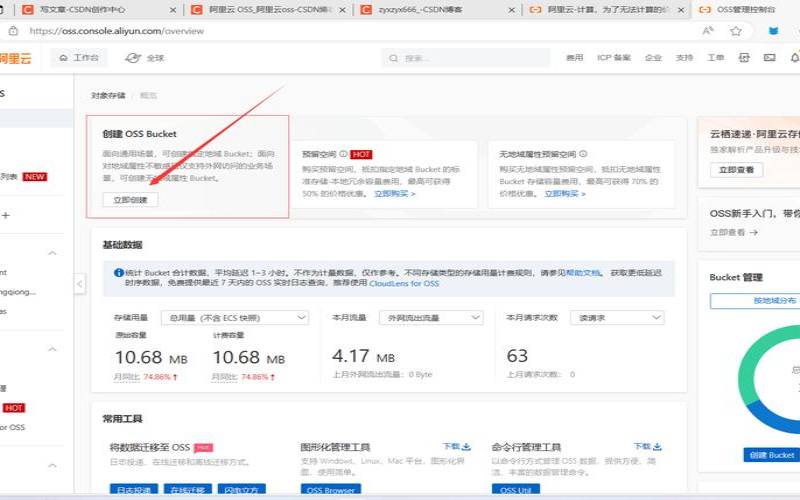
Task: Click the notification bell icon
Action: coord(795,58)
